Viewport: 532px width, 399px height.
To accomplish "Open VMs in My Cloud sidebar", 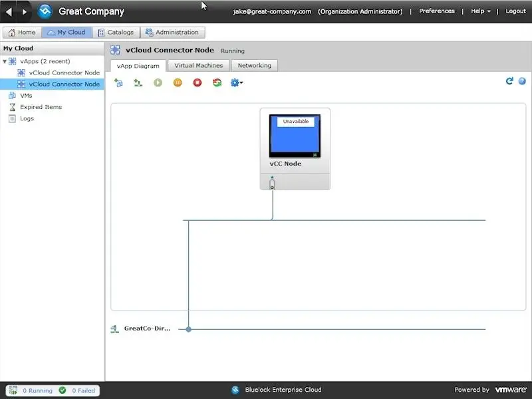I will coord(26,96).
